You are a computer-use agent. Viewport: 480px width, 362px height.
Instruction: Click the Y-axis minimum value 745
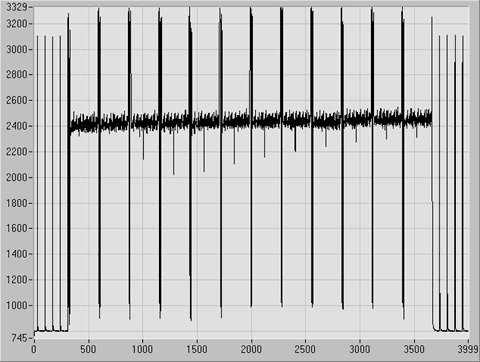click(x=20, y=338)
